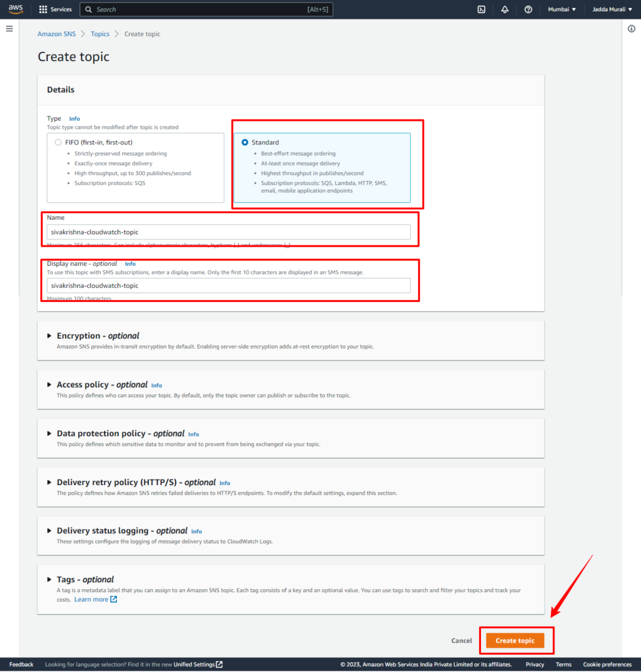Click the Cancel button

[x=461, y=640]
